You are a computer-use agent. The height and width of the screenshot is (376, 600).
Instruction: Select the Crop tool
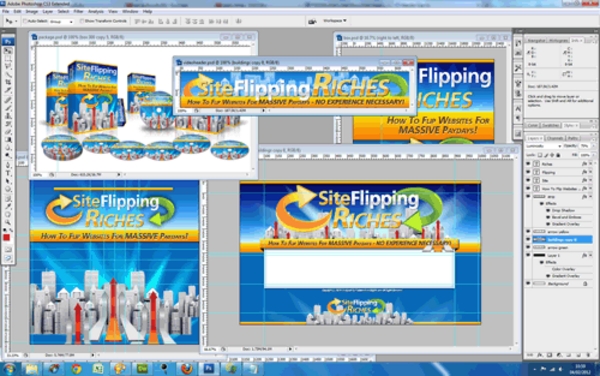click(8, 82)
